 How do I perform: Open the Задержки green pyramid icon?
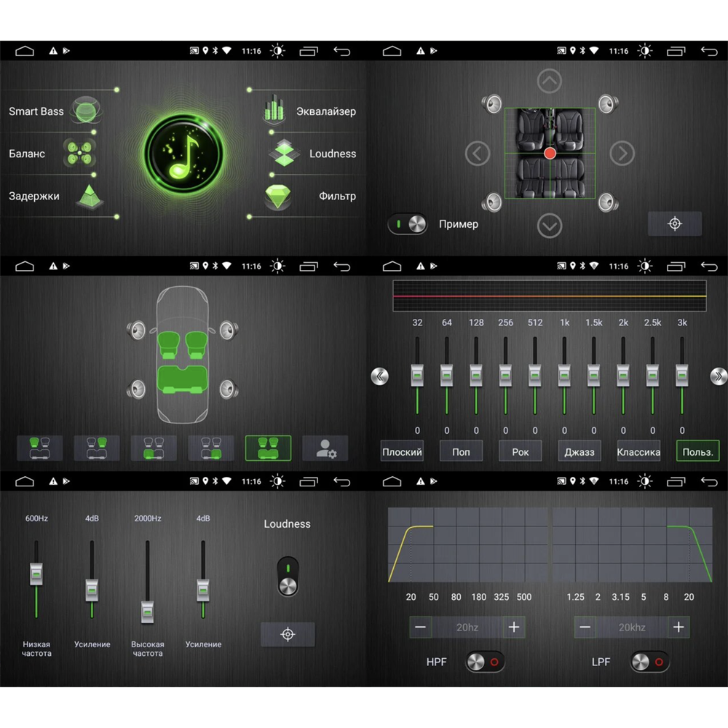90,197
